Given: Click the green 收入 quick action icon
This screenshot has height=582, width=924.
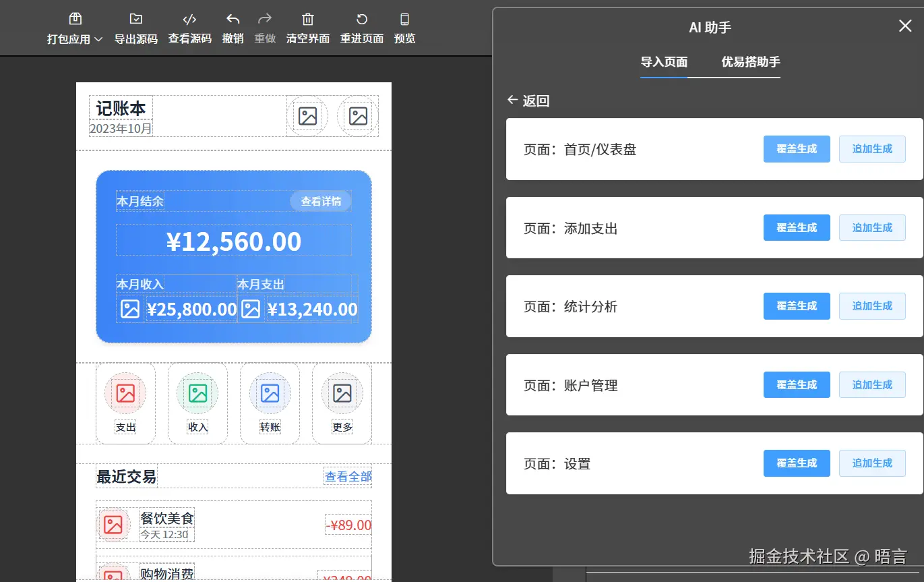Looking at the screenshot, I should coord(197,393).
